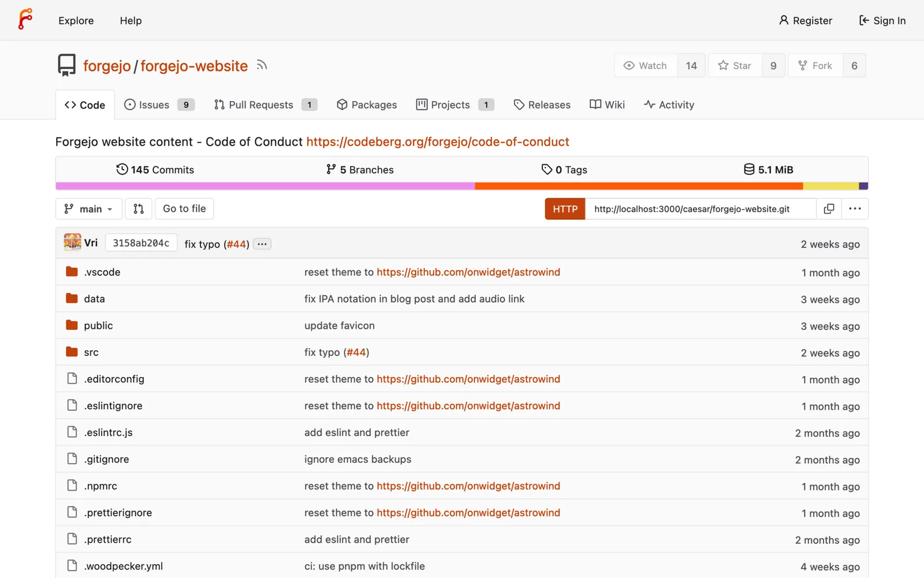Click the .woodpecker.yml file icon
The height and width of the screenshot is (578, 924).
(x=72, y=565)
